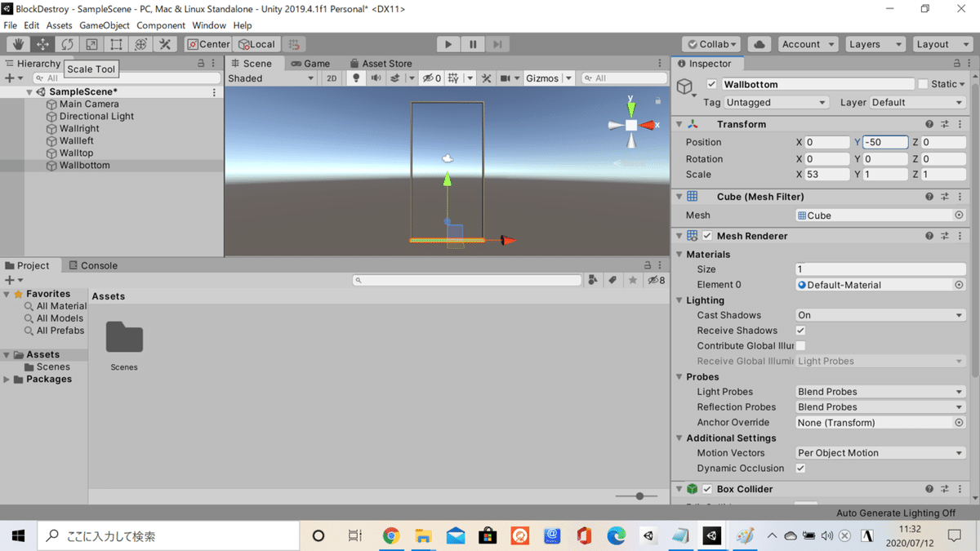Open the scene camera settings icon
980x551 pixels.
(x=505, y=78)
